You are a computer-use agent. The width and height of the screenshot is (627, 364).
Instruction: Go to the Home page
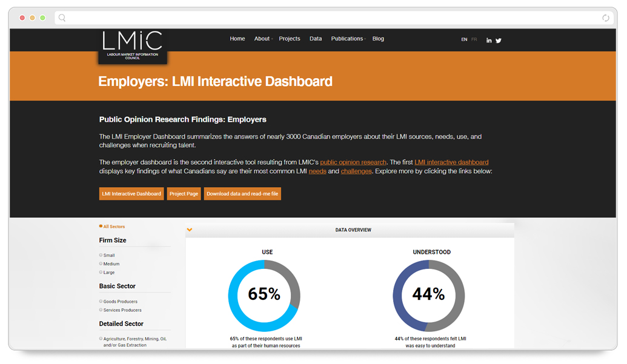click(x=237, y=39)
